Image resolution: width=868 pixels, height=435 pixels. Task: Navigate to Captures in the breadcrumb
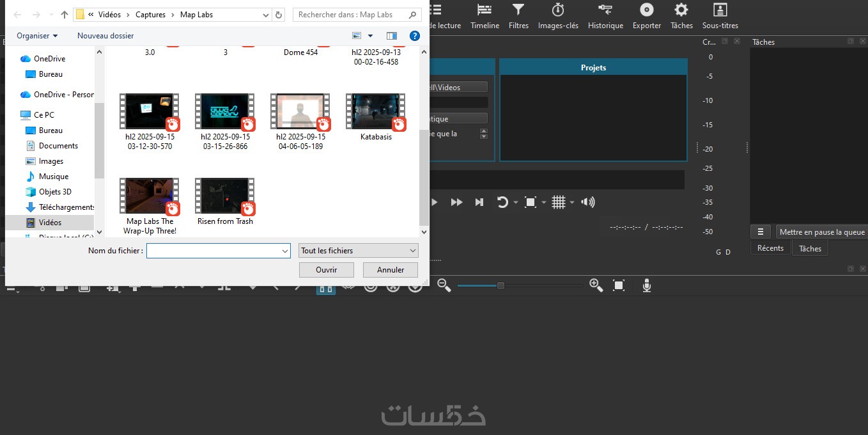[150, 14]
